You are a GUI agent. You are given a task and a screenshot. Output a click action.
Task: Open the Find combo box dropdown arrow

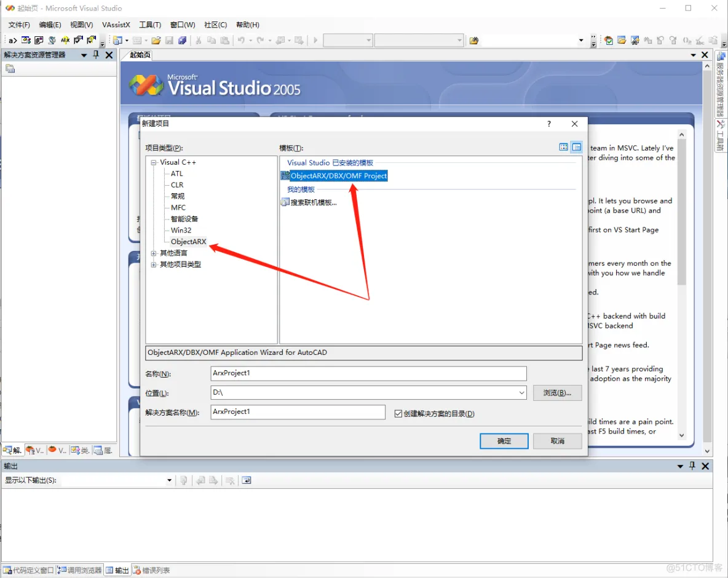coord(581,41)
